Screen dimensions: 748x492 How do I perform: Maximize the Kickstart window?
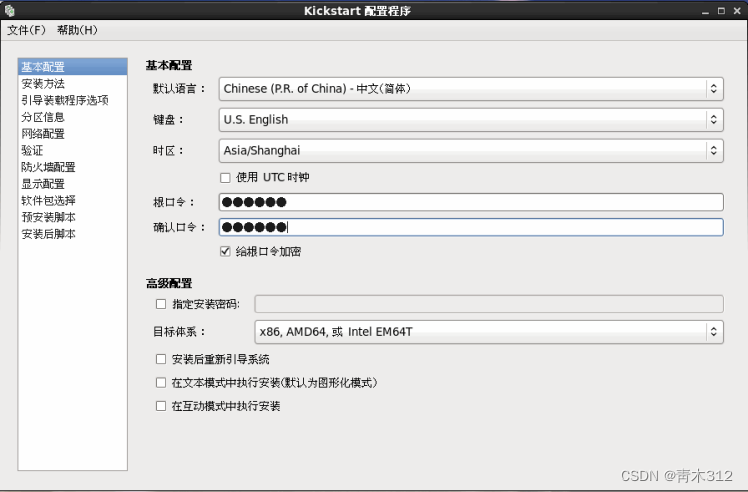pos(721,11)
